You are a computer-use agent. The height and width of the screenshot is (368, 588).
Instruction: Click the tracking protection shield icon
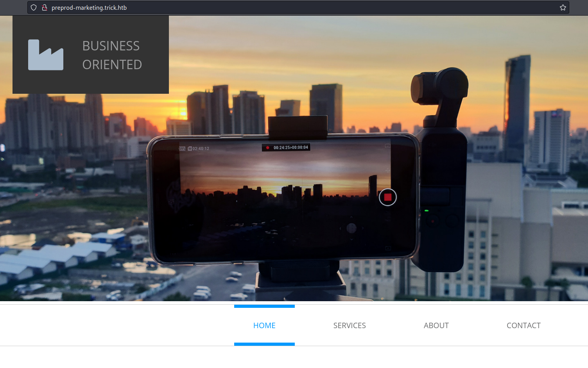(x=34, y=7)
